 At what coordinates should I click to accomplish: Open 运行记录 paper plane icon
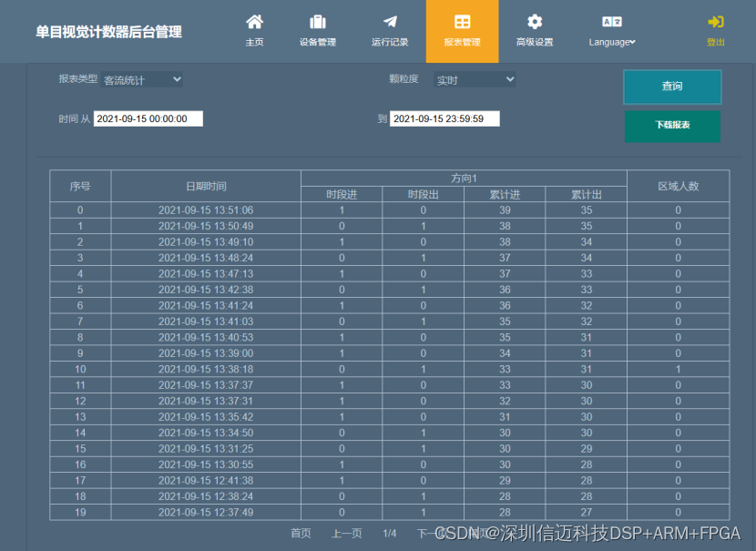tap(390, 22)
